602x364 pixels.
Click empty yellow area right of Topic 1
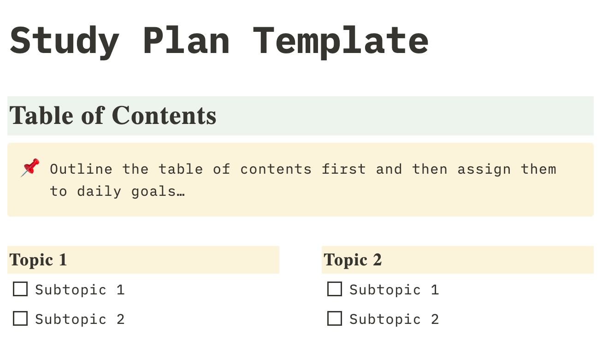pyautogui.click(x=173, y=260)
